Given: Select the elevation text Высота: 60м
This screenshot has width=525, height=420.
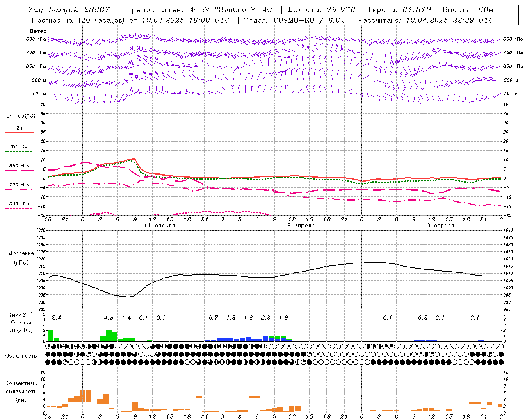Looking at the screenshot, I should point(468,10).
